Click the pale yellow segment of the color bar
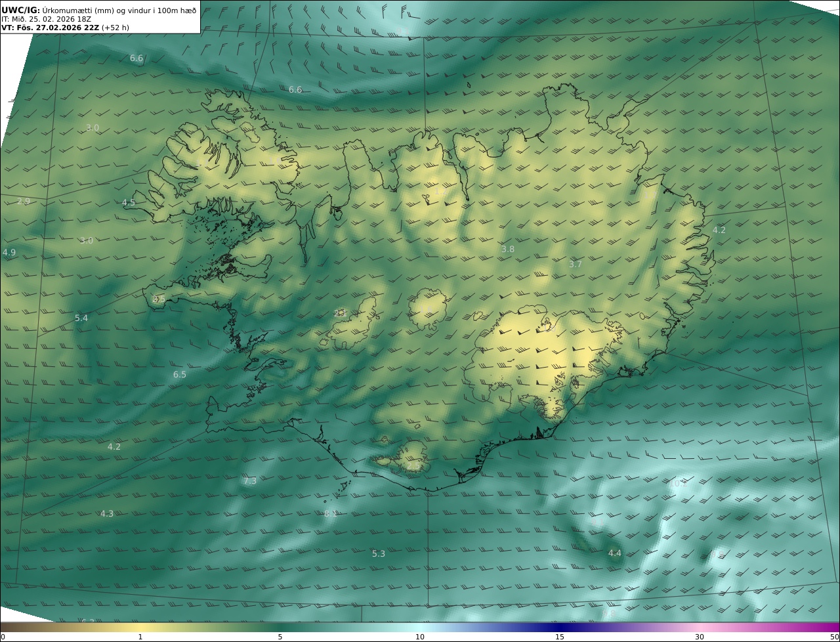 coord(140,627)
